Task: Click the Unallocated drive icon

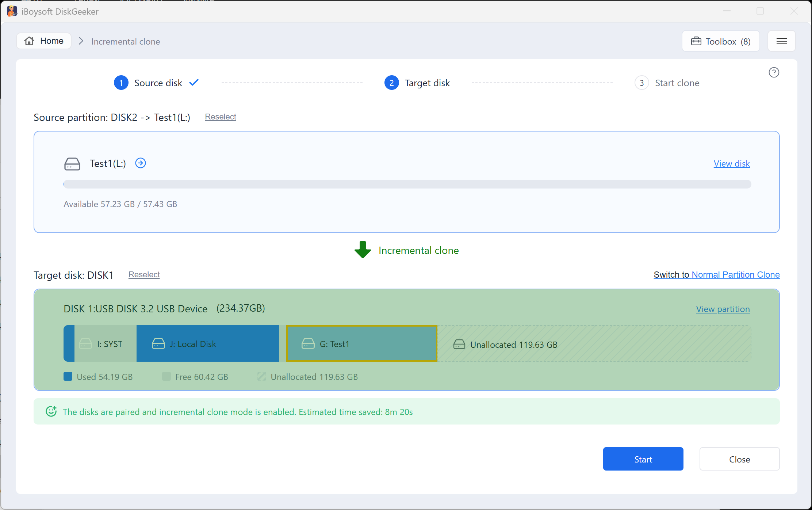Action: point(459,344)
